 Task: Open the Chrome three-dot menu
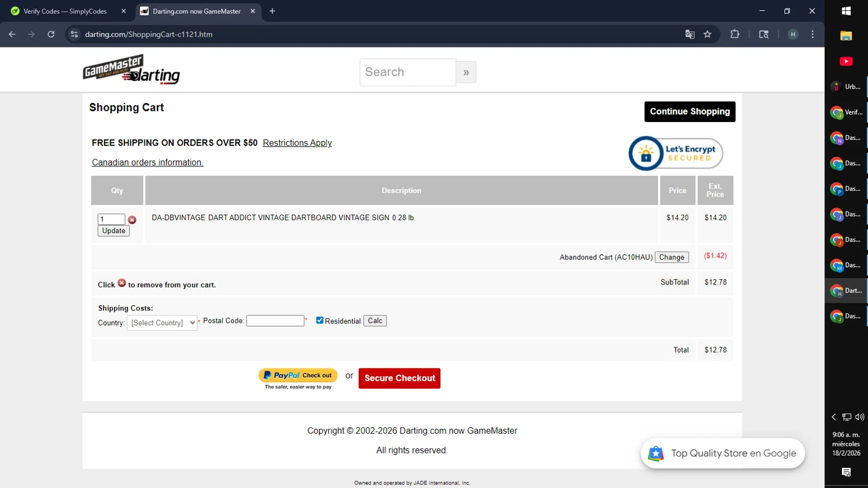pyautogui.click(x=812, y=34)
